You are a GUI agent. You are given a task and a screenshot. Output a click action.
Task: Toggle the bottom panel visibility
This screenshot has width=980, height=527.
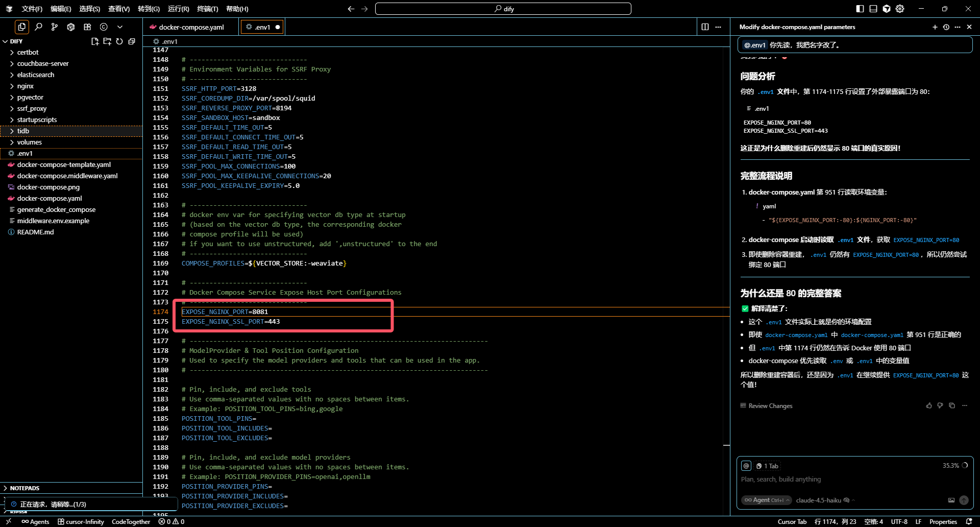click(x=873, y=9)
